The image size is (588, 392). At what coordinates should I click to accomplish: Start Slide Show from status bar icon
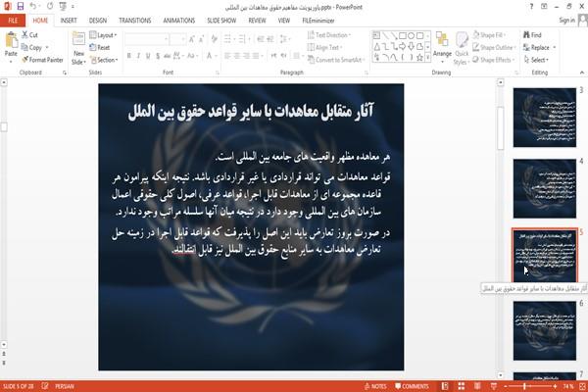click(494, 386)
